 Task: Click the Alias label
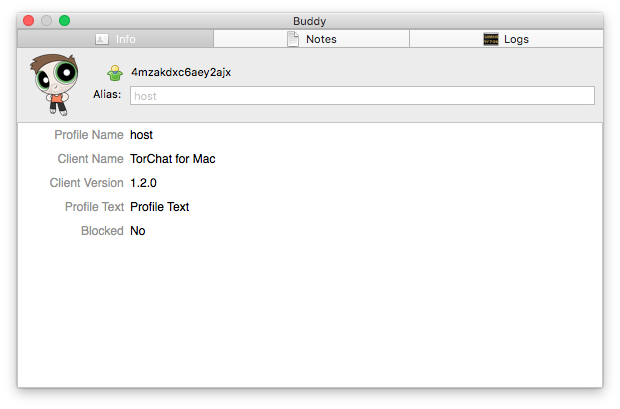[106, 95]
